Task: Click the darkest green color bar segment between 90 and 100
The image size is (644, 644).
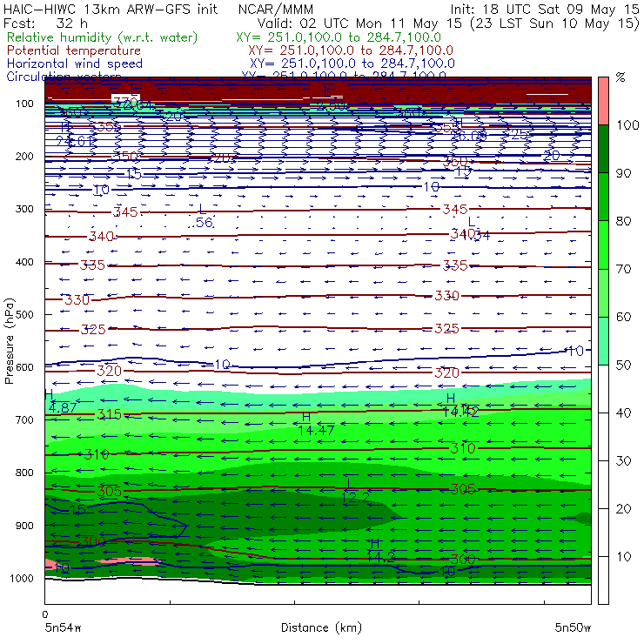Action: pyautogui.click(x=603, y=149)
